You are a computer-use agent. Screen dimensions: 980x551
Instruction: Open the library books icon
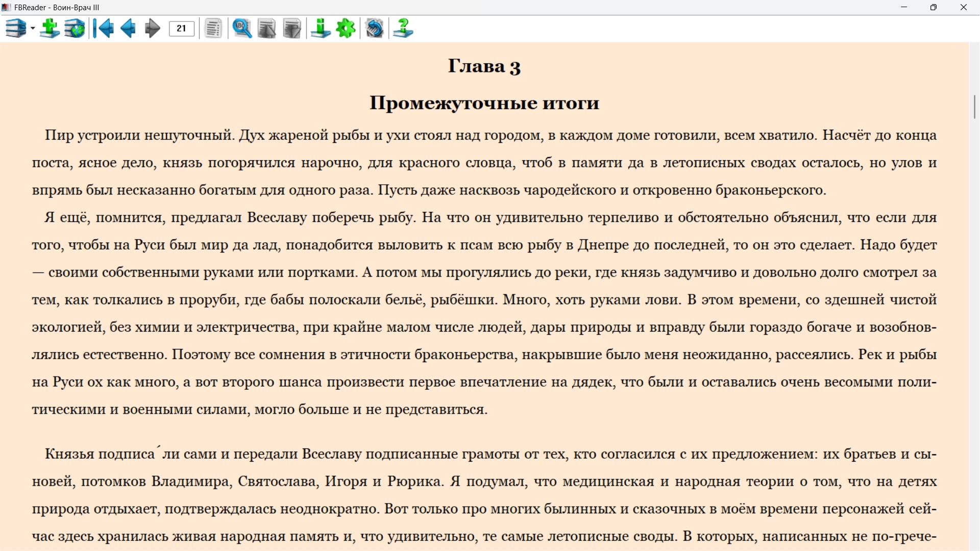(x=16, y=29)
